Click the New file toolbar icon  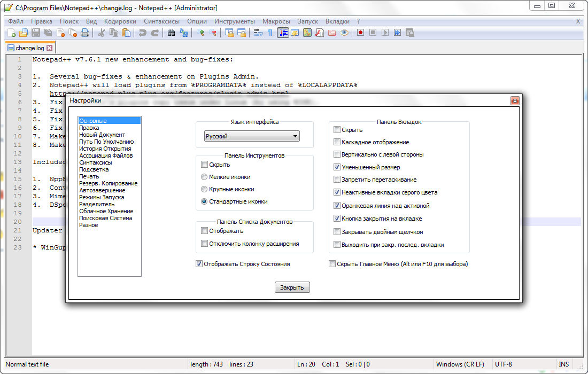coord(12,33)
